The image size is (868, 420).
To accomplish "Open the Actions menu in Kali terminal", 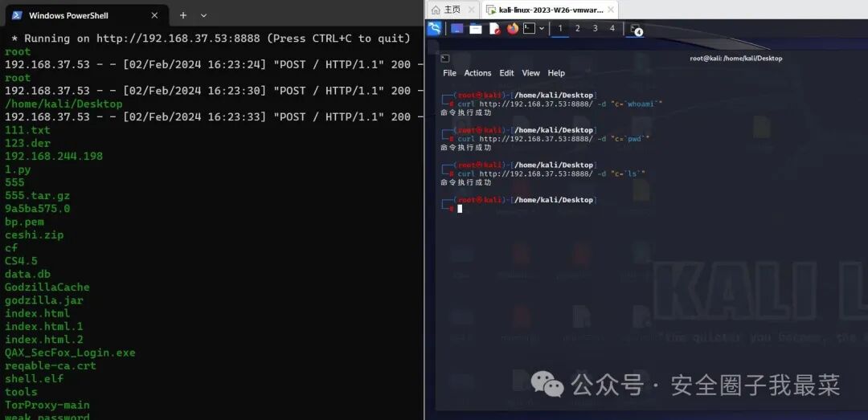I will pyautogui.click(x=477, y=73).
